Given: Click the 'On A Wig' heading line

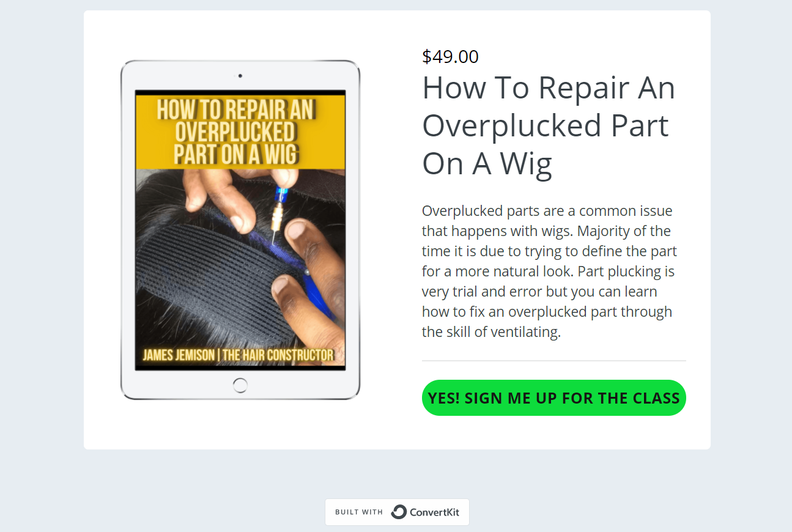Looking at the screenshot, I should pos(487,164).
